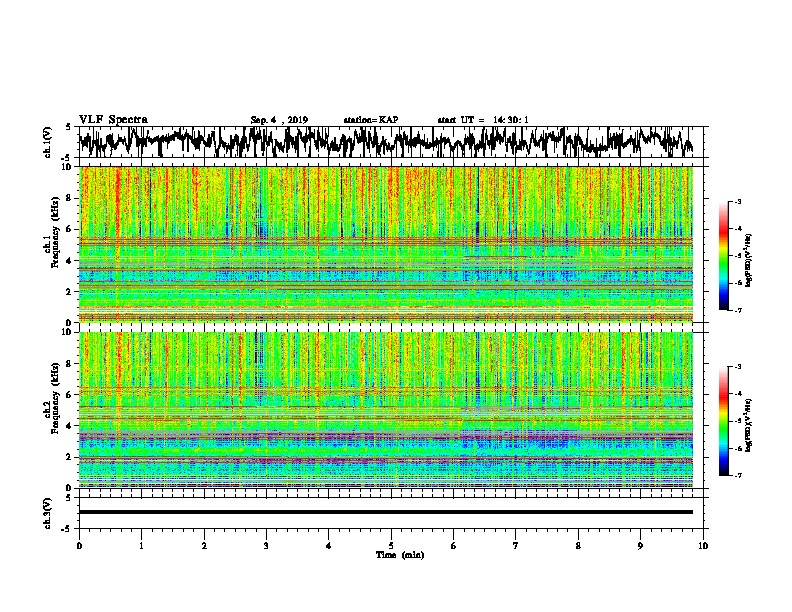Click the "ch.3(V)" bottom panel axis label
The image size is (792, 612).
click(x=48, y=513)
